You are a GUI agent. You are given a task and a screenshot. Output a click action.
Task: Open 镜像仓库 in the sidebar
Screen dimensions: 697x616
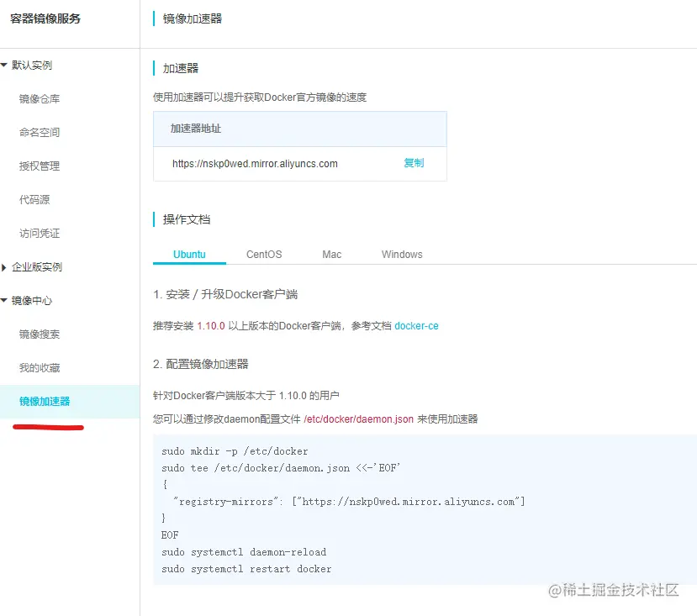pyautogui.click(x=40, y=98)
